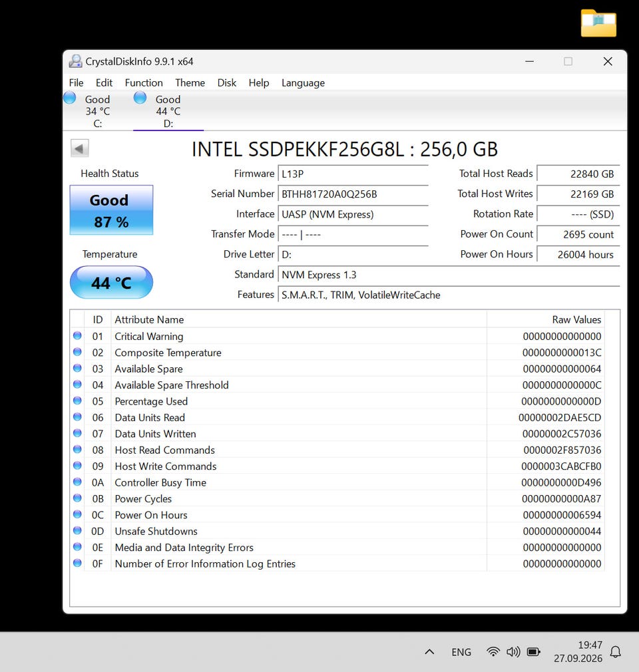Click status dot for Power Cycles row

[77, 498]
